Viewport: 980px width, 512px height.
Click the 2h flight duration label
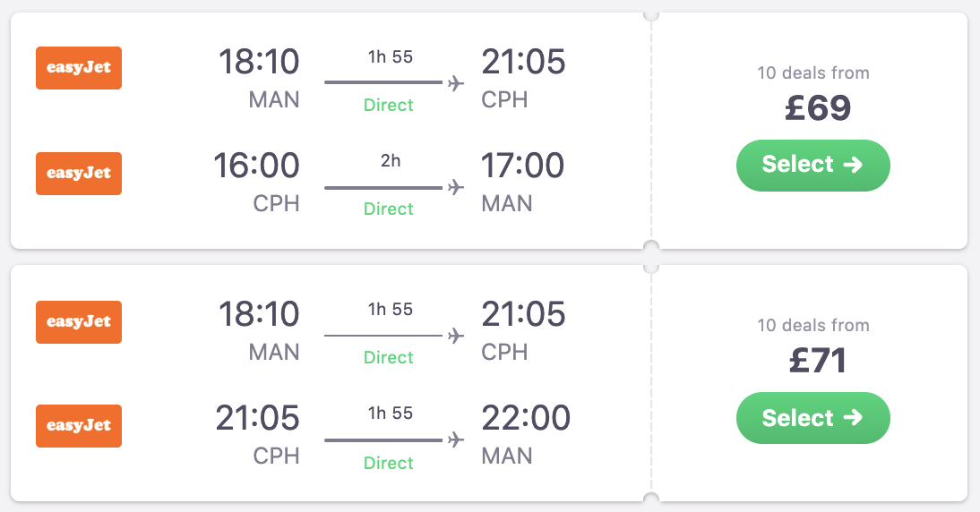390,162
